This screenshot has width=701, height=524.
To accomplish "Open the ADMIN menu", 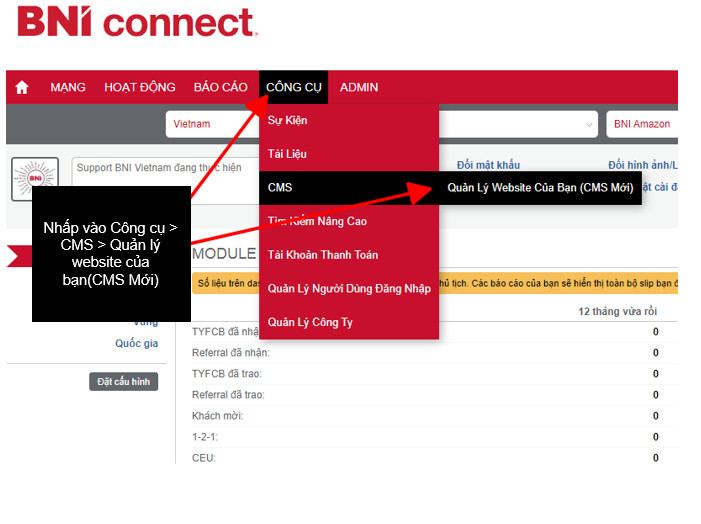I will click(x=359, y=87).
